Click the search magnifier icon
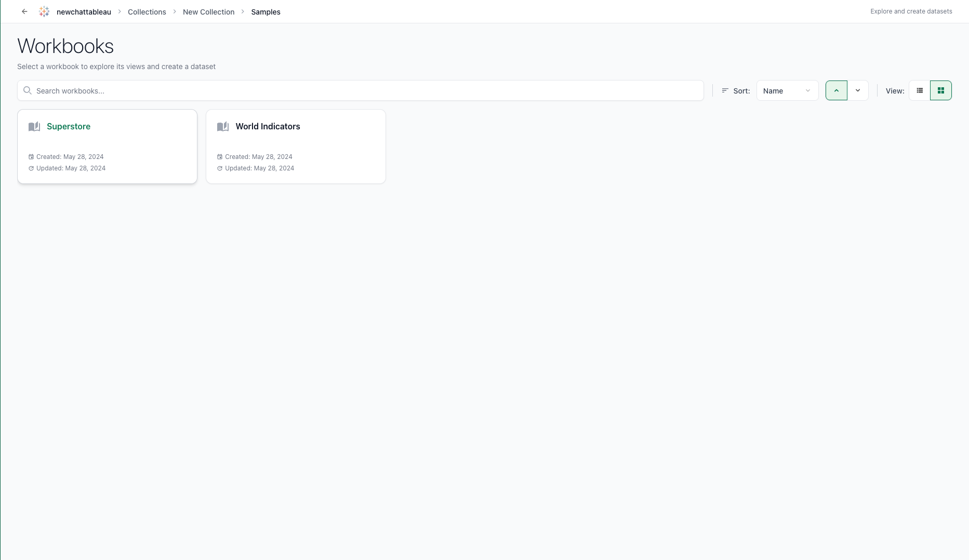This screenshot has height=560, width=969. coord(28,90)
